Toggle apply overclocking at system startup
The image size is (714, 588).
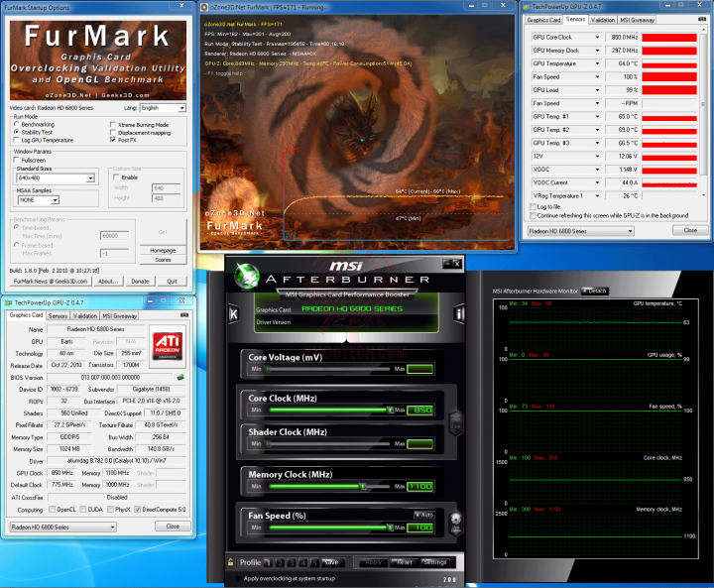(238, 578)
